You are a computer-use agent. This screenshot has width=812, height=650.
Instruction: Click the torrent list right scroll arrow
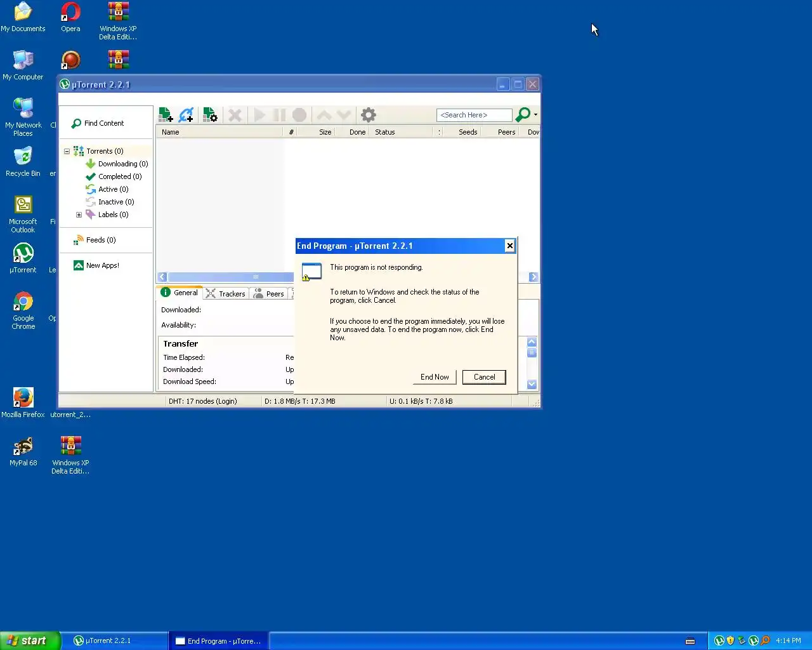pyautogui.click(x=533, y=277)
